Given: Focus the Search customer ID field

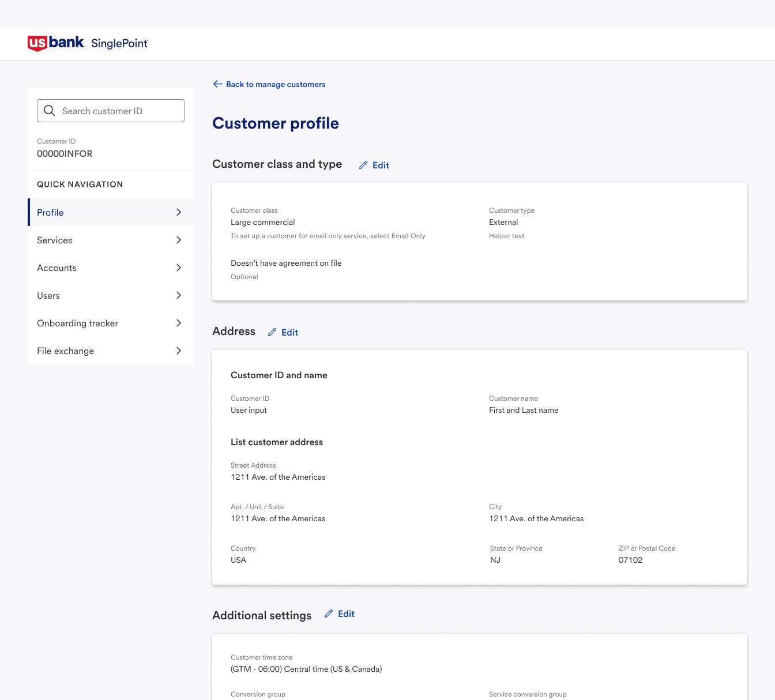Looking at the screenshot, I should pos(111,111).
